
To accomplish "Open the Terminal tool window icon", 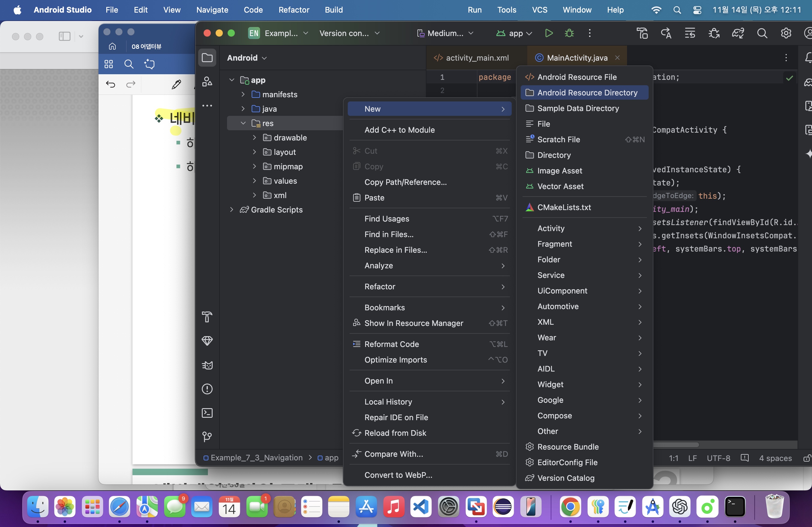I will tap(207, 413).
